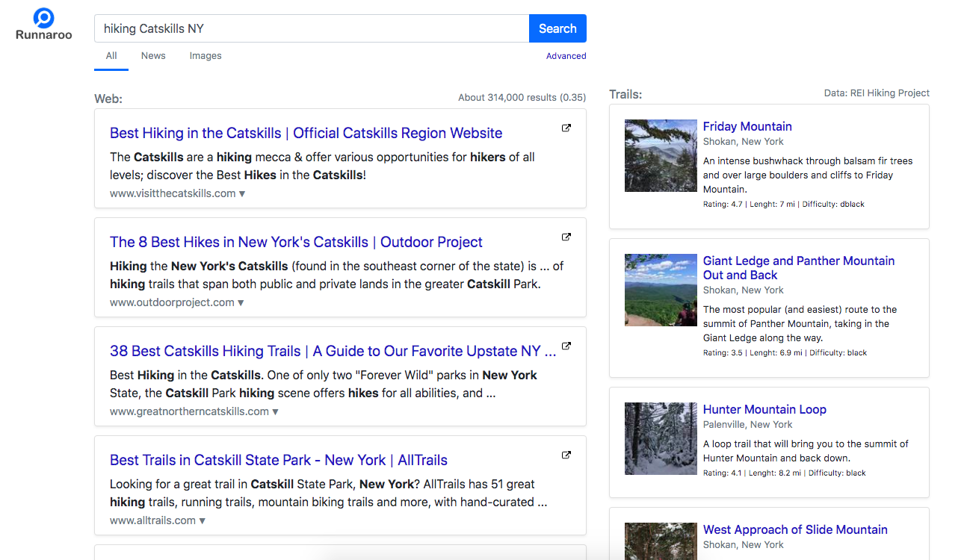Expand dropdown arrow next to www.alltrails.com
970x560 pixels.
[x=202, y=521]
